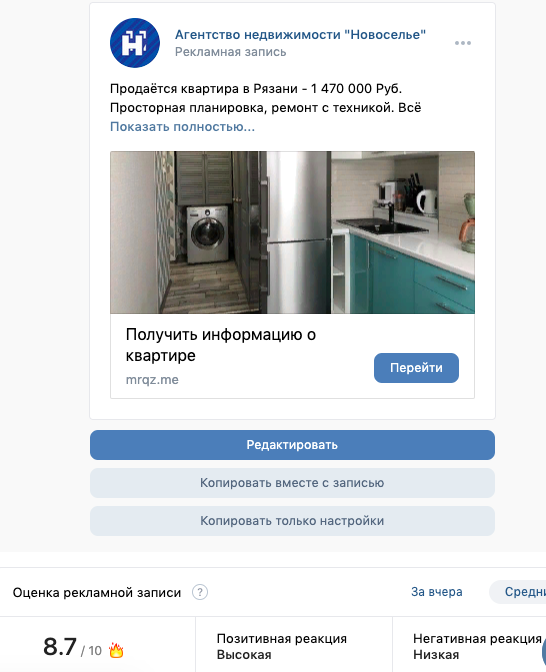
Task: Select the Средняя period tab
Action: (x=518, y=592)
